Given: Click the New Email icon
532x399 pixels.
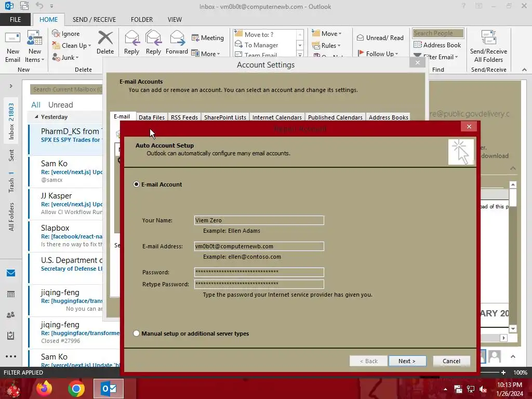Looking at the screenshot, I should click(12, 46).
